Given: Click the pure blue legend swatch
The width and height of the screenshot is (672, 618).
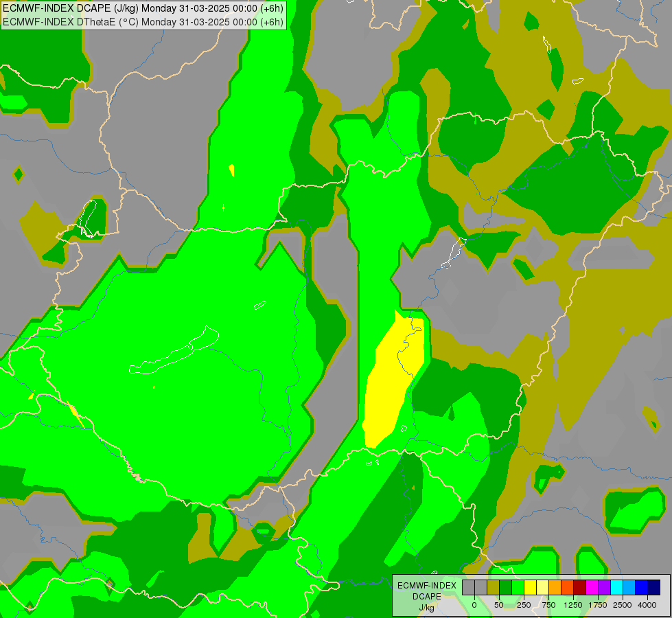Looking at the screenshot, I should tap(641, 587).
